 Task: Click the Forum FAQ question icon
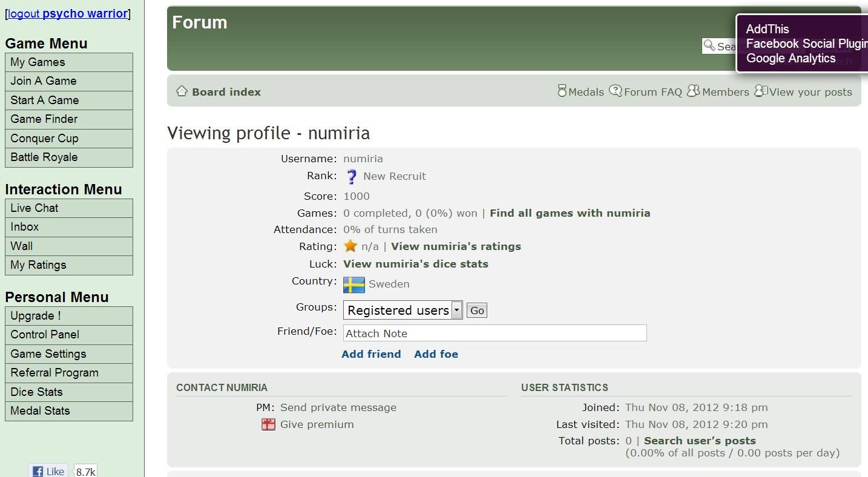point(615,91)
